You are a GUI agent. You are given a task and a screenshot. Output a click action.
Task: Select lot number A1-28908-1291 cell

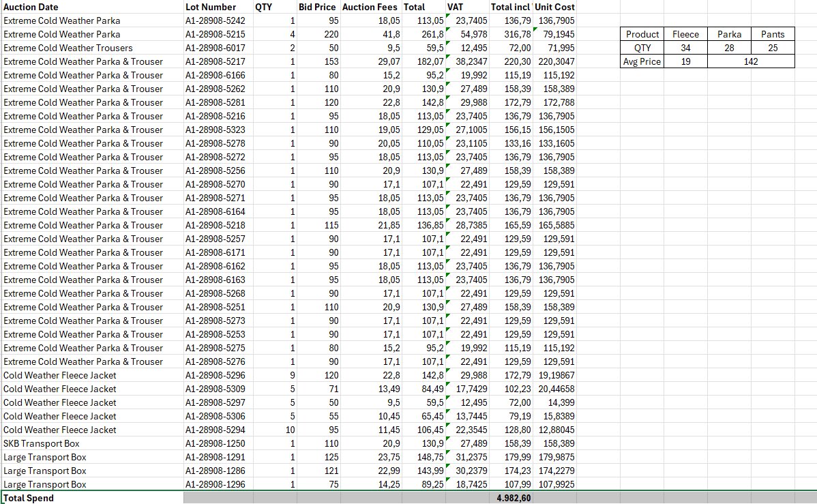[x=218, y=457]
